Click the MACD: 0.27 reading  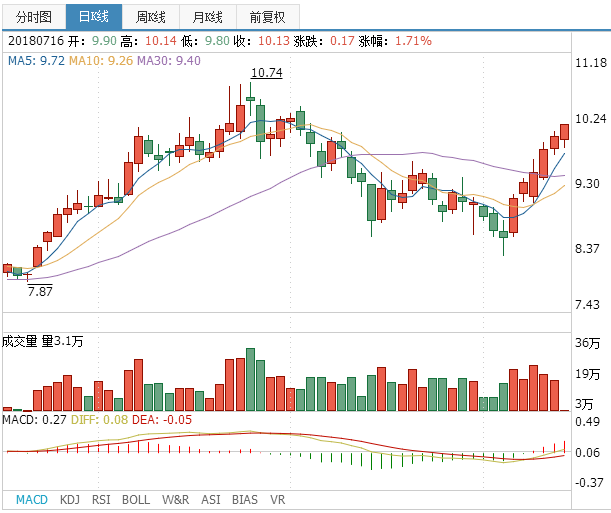pos(34,420)
